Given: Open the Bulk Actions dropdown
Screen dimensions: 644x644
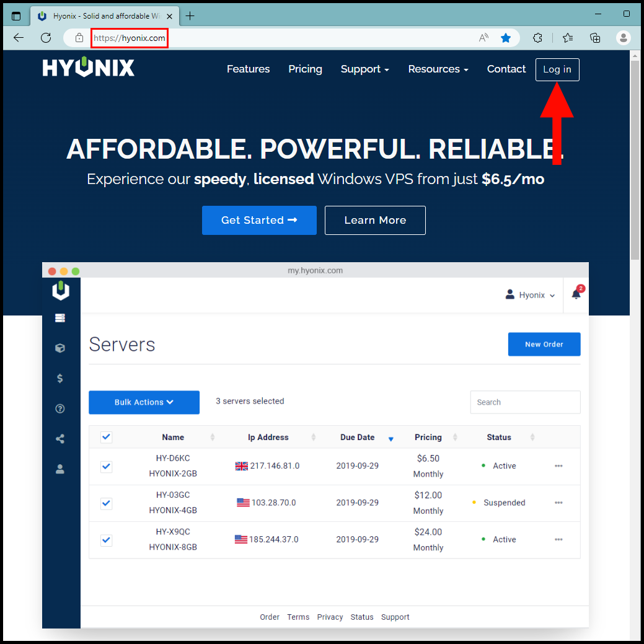Looking at the screenshot, I should pyautogui.click(x=144, y=402).
